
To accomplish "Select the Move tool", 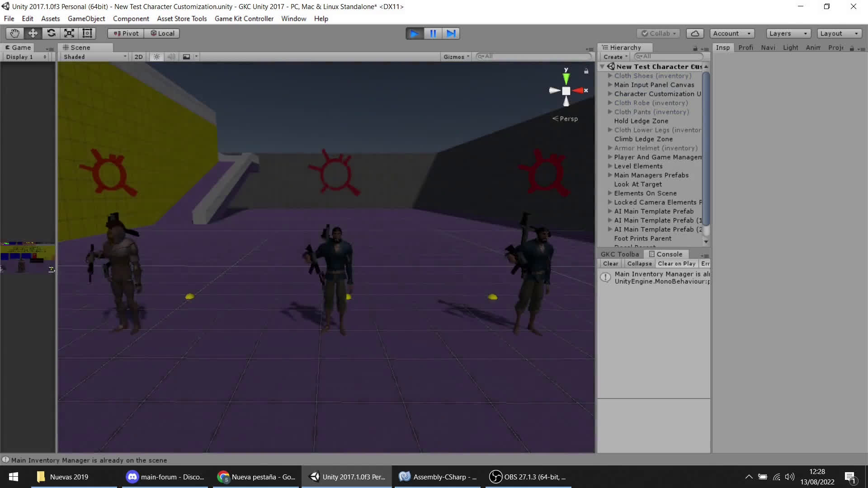I will pos(33,33).
